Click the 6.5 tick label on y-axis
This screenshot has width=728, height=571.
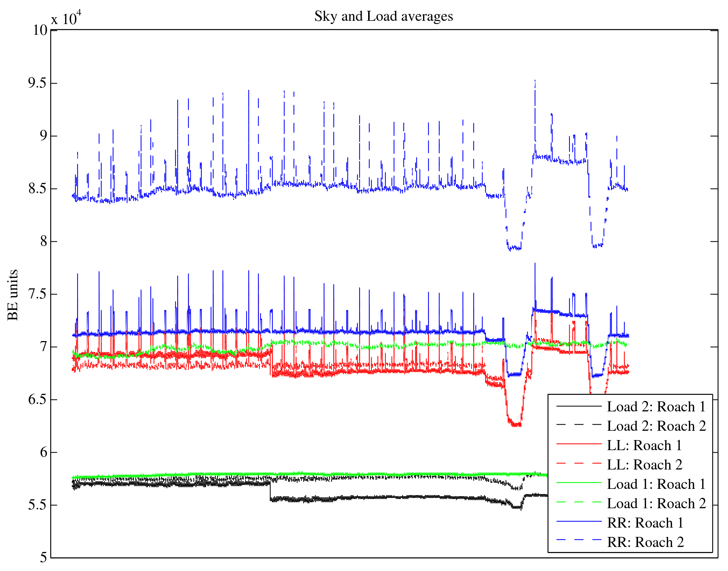[x=38, y=400]
